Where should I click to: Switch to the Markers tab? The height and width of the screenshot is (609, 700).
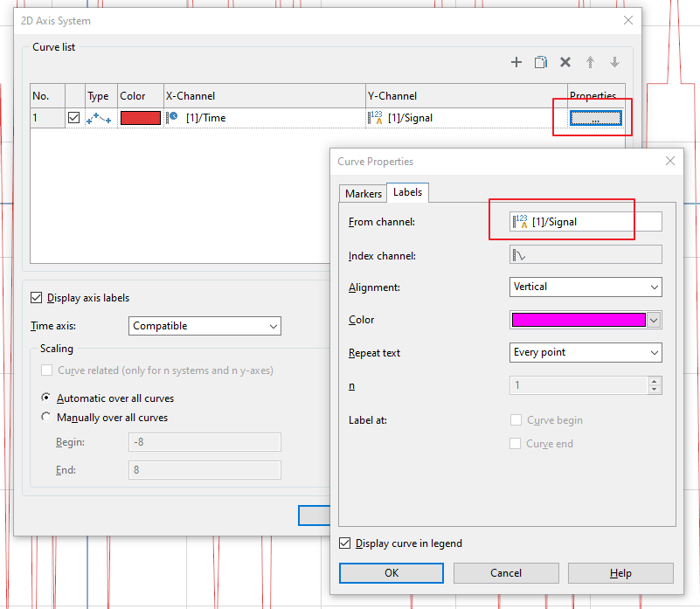click(x=363, y=193)
